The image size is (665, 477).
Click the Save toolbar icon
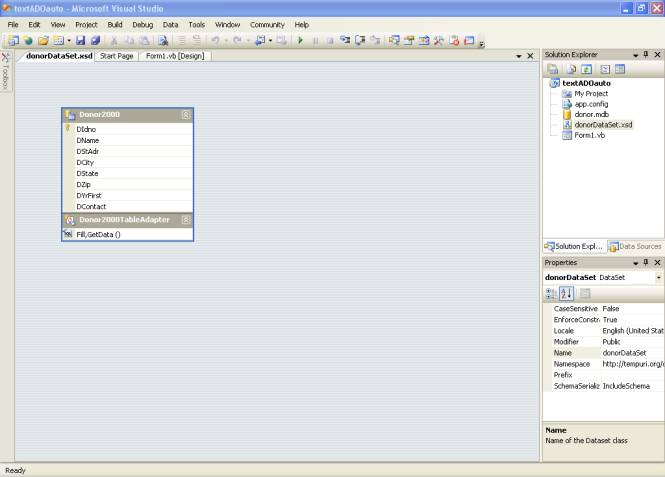pos(80,41)
